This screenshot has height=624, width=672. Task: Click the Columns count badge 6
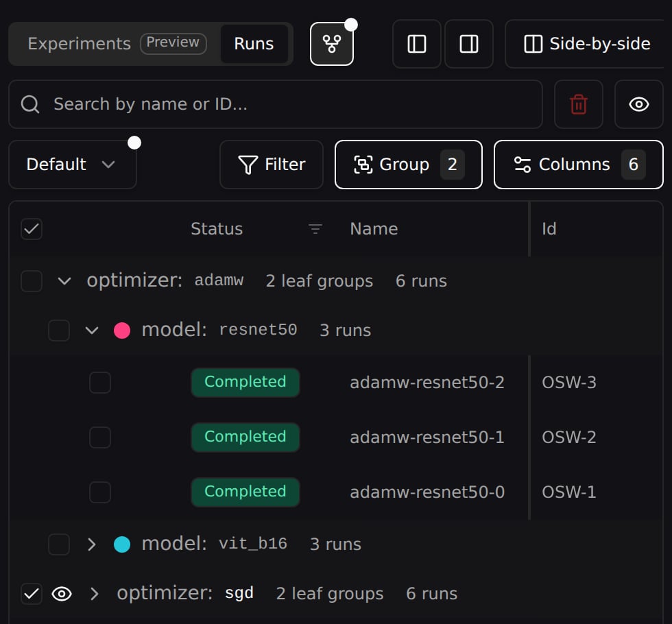pyautogui.click(x=634, y=165)
